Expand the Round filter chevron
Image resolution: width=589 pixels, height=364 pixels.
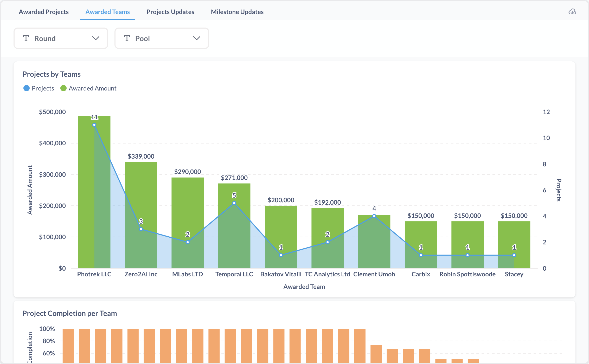click(x=96, y=38)
